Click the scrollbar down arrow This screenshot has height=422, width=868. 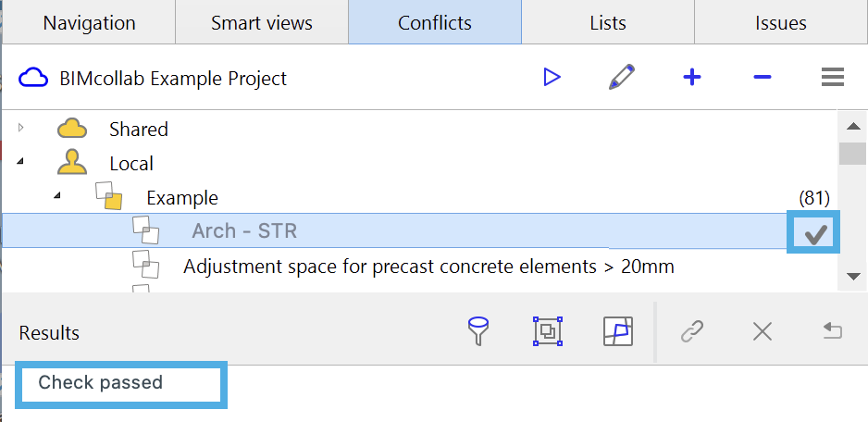pos(851,276)
